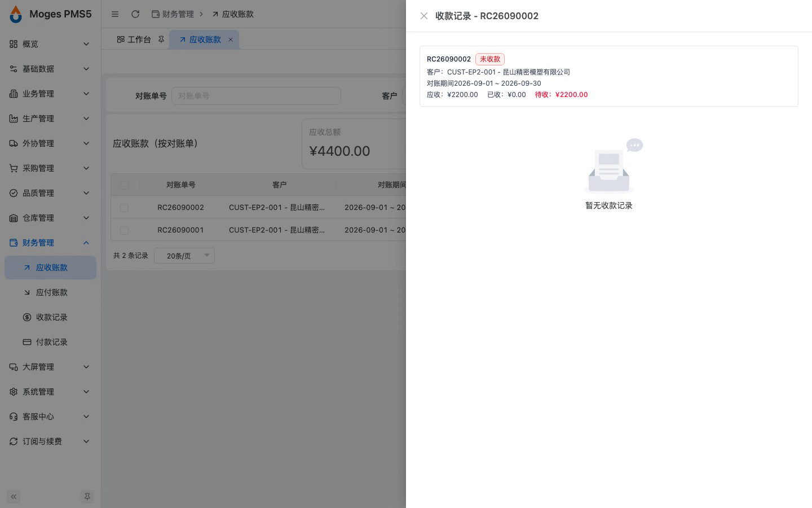Close the 应收账款 tab via its x
The width and height of the screenshot is (812, 508).
point(230,40)
